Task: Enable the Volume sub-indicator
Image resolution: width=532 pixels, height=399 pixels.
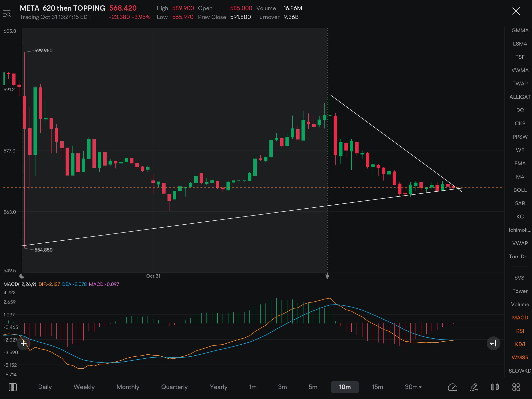Action: pos(520,304)
